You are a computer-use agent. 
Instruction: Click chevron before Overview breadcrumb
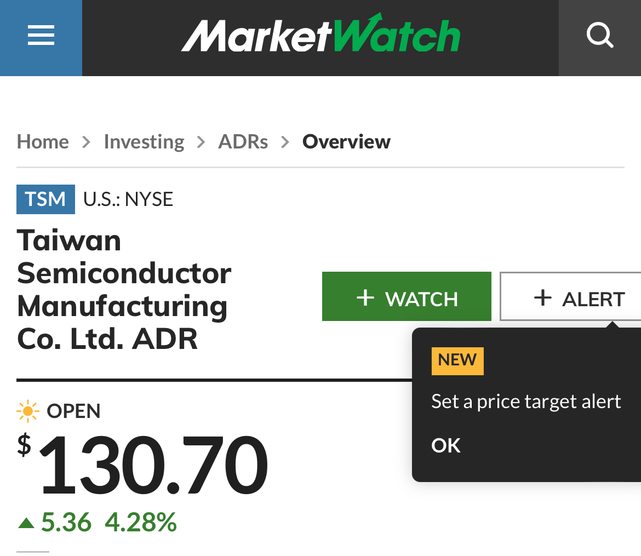click(285, 142)
